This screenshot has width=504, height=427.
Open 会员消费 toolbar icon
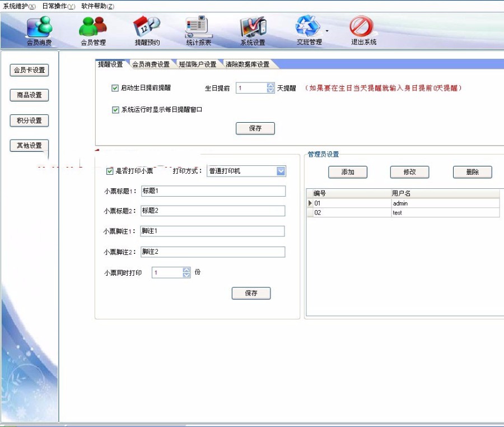(x=40, y=30)
